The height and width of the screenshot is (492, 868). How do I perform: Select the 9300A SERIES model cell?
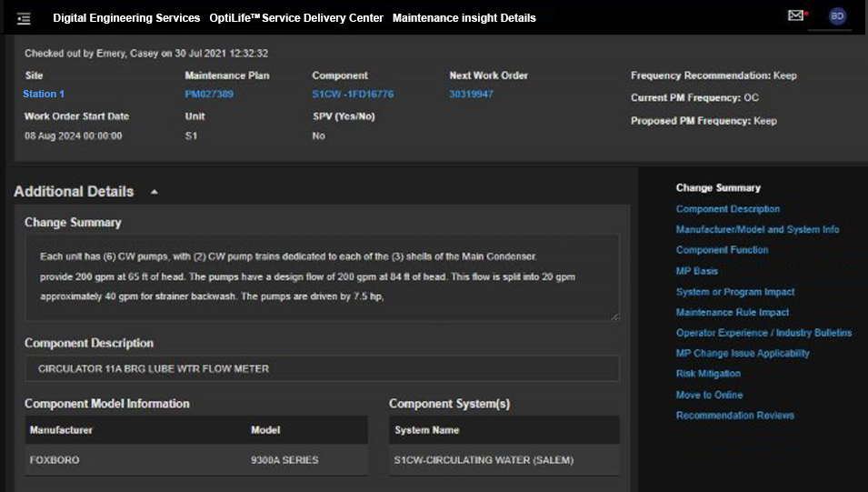[284, 460]
